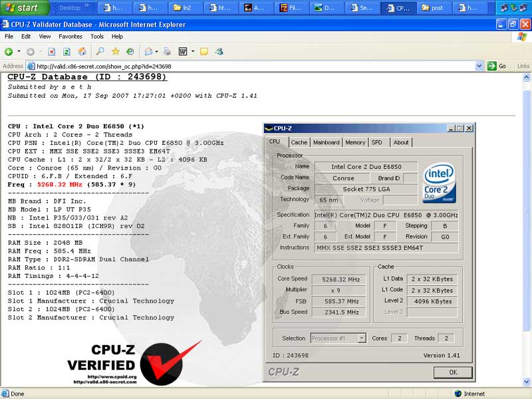Open the Search magnifier tool
This screenshot has width=532, height=399.
[100, 51]
